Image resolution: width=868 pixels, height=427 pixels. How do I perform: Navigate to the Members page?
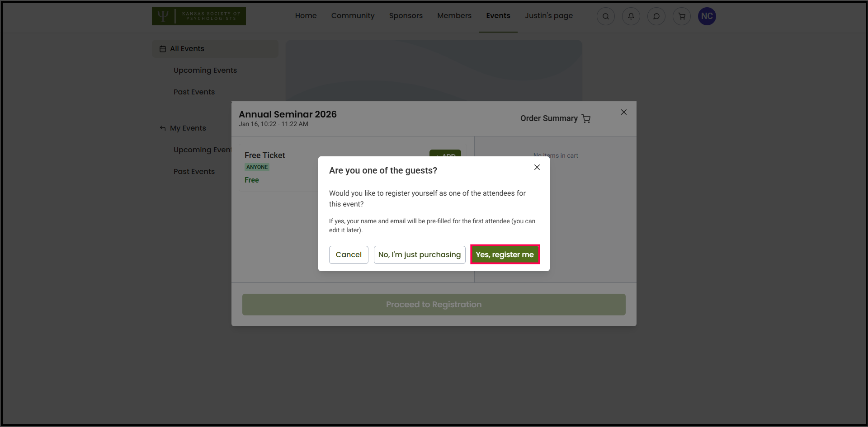click(454, 16)
